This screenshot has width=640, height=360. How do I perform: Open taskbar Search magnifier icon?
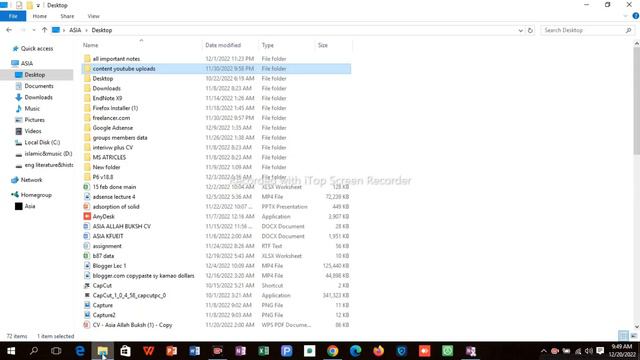[x=34, y=351]
